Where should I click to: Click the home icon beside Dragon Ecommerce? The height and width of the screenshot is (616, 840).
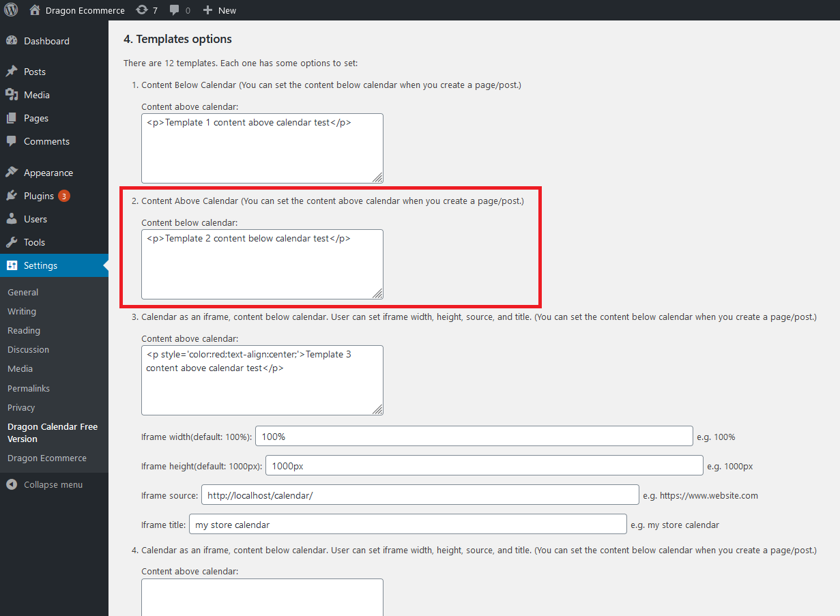click(35, 10)
